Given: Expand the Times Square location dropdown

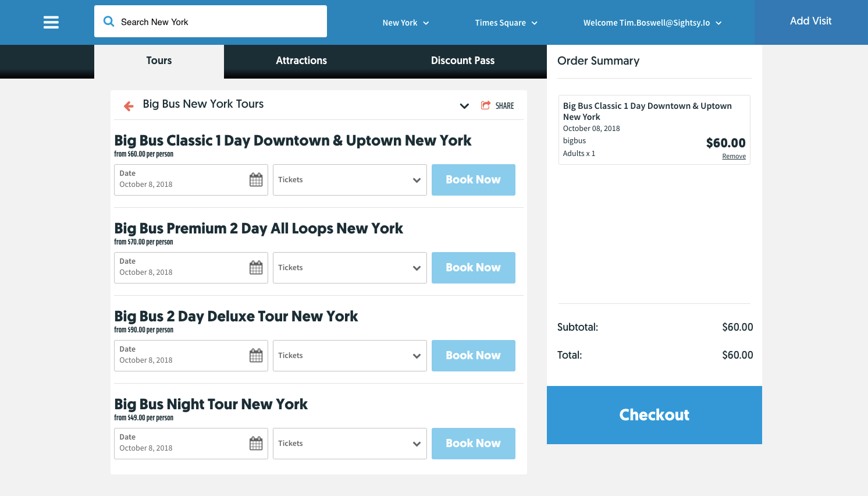Looking at the screenshot, I should click(x=506, y=23).
